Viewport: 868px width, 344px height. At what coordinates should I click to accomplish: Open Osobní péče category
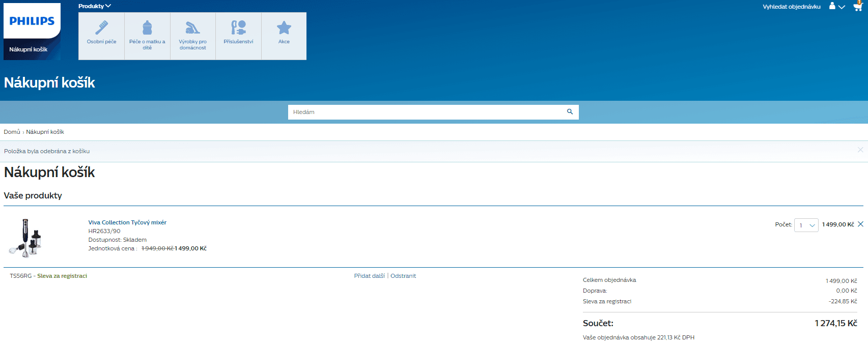pyautogui.click(x=101, y=36)
